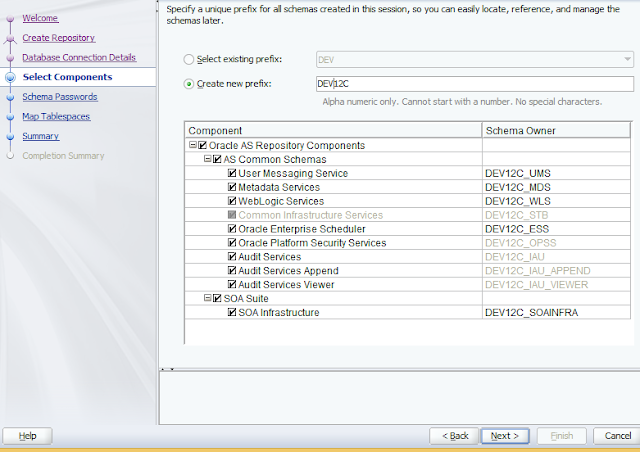Toggle User Messaging Service checkbox
The width and height of the screenshot is (640, 452).
click(x=232, y=173)
